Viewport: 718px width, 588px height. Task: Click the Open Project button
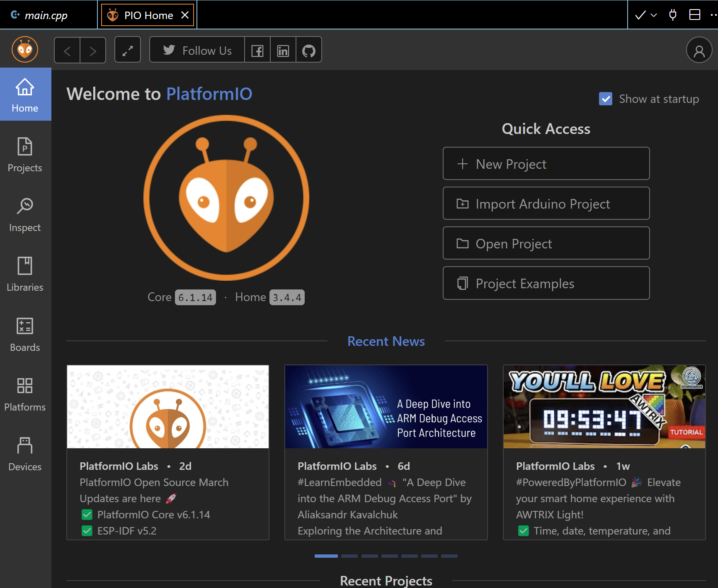[x=546, y=243]
